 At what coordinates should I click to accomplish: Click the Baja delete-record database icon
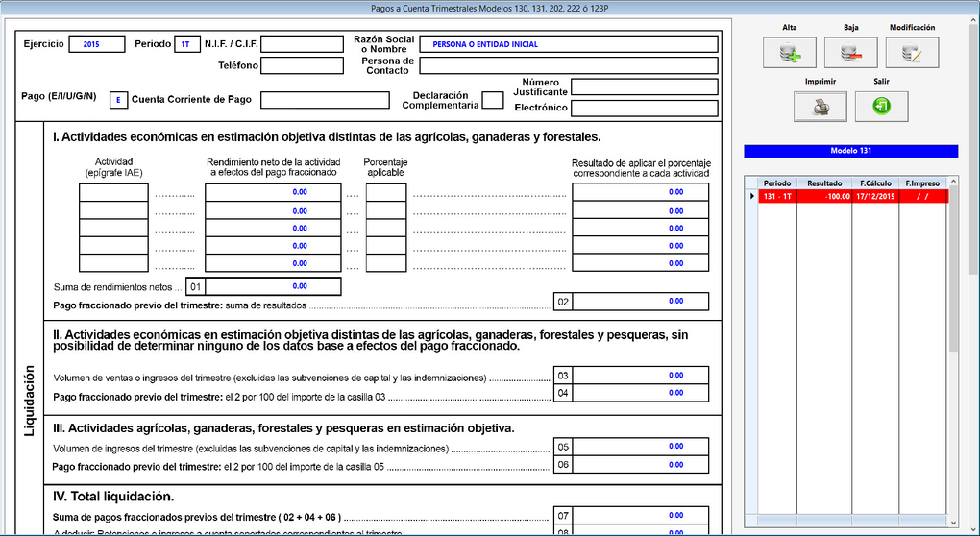850,53
